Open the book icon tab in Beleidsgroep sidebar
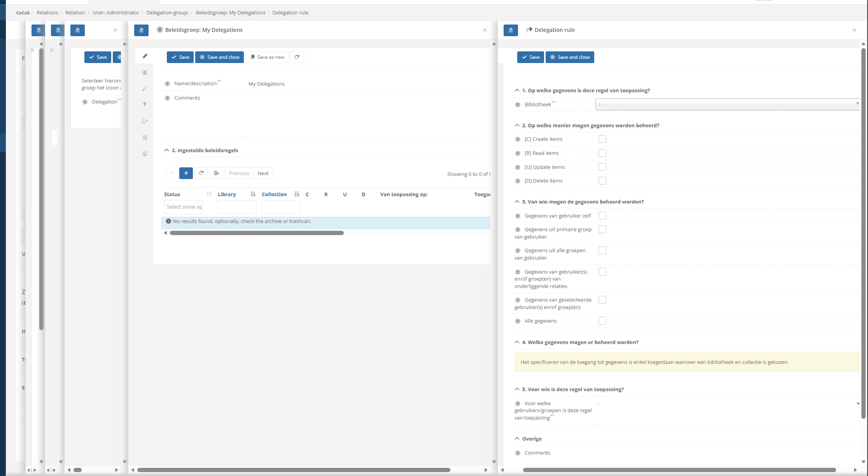868x476 pixels. tap(145, 154)
